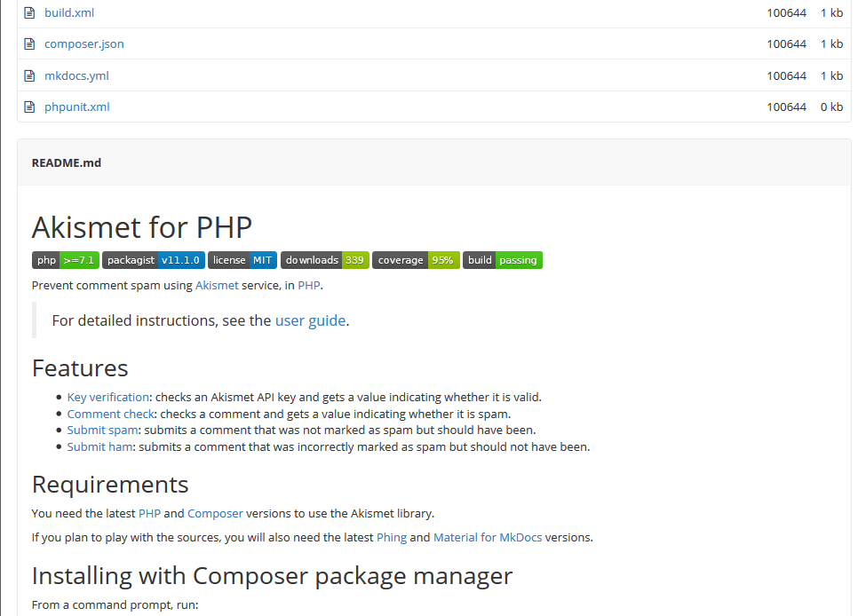866x616 pixels.
Task: Click the Material for MkDocs link
Action: point(488,537)
